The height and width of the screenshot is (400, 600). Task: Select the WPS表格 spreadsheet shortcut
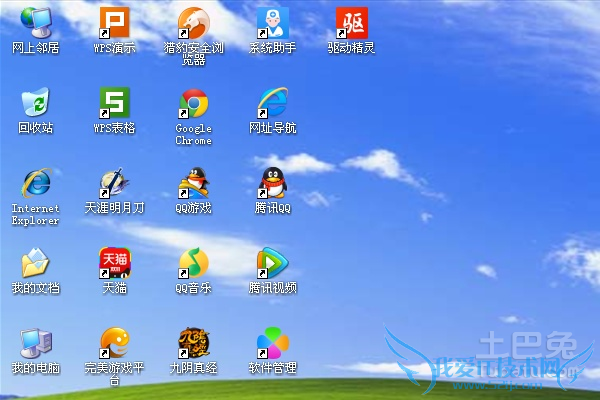114,103
